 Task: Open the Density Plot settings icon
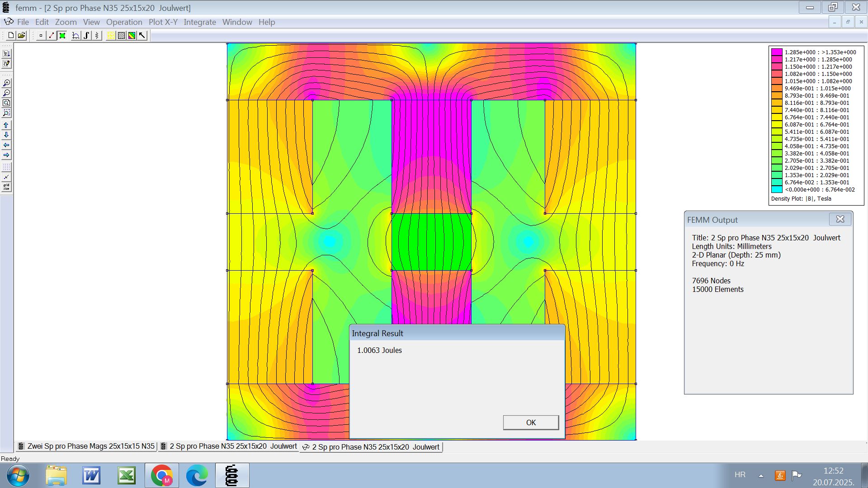click(132, 35)
